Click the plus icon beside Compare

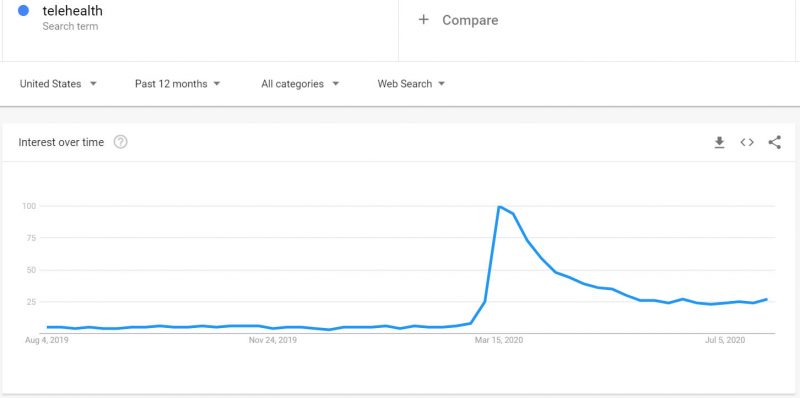[423, 20]
